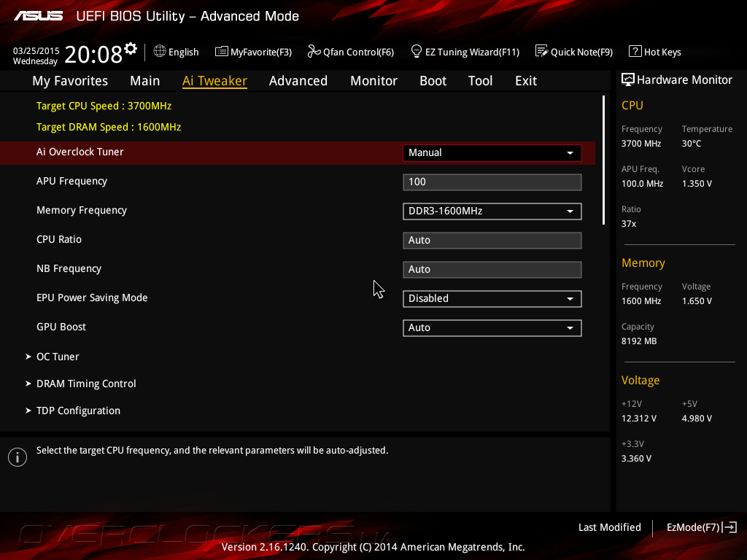Open the Memory Frequency DDR3-1600MHz dropdown
747x560 pixels.
click(x=492, y=211)
